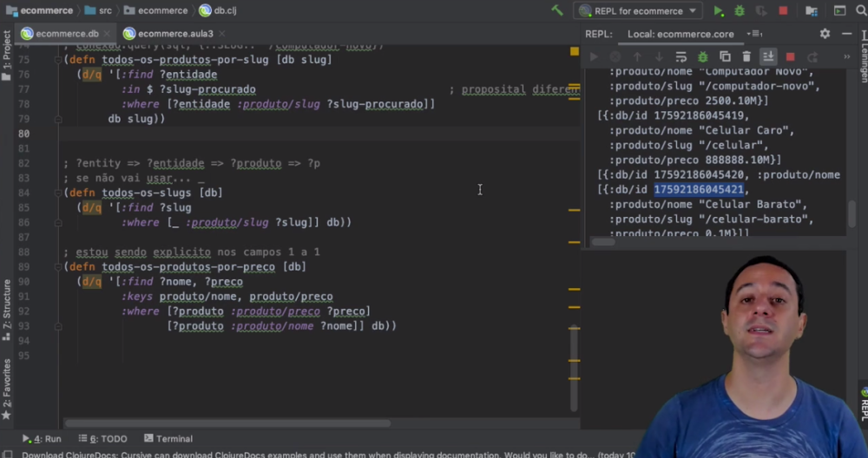Select Local: ecommerce.core REPL tab
Viewport: 868px width, 458px height.
681,34
